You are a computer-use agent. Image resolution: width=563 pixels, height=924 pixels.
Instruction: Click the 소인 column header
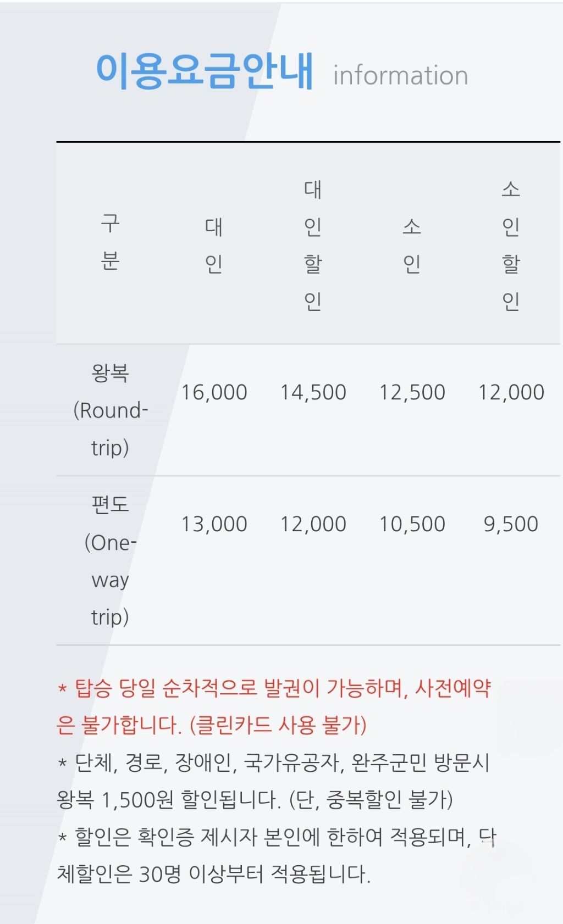tap(412, 245)
